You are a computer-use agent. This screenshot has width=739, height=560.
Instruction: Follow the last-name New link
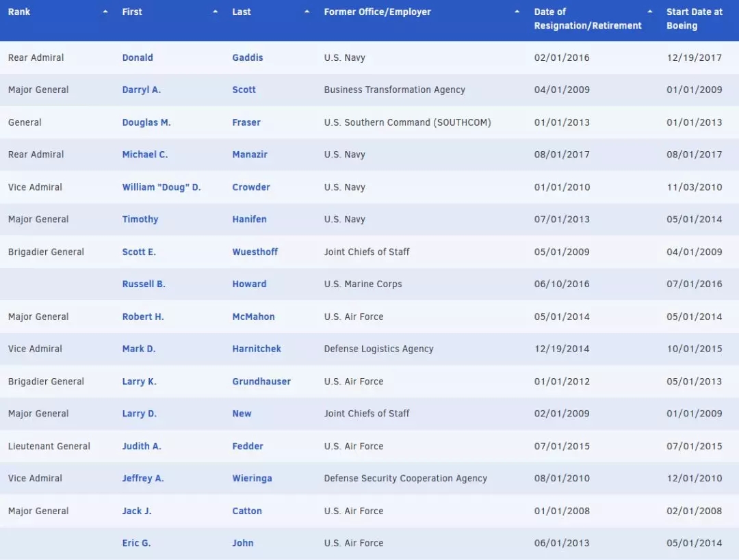pos(242,414)
